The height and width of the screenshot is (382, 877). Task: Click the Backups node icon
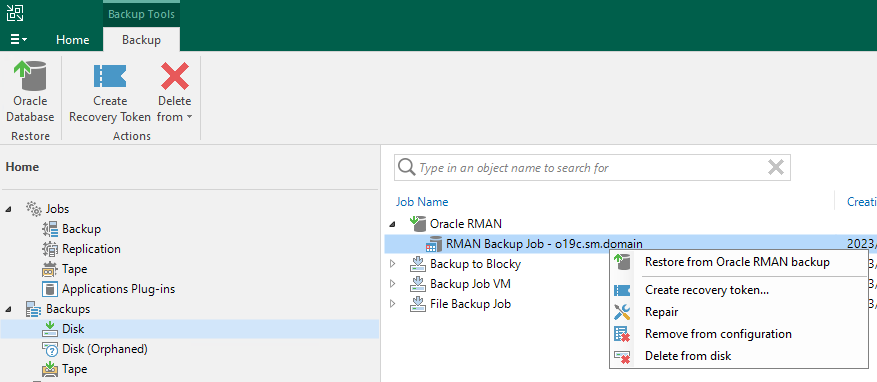click(x=34, y=309)
